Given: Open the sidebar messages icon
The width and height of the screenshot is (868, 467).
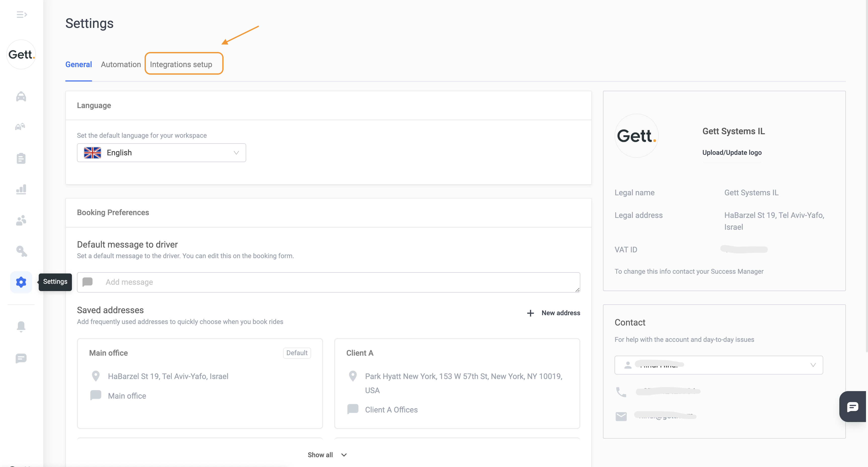Looking at the screenshot, I should (21, 358).
